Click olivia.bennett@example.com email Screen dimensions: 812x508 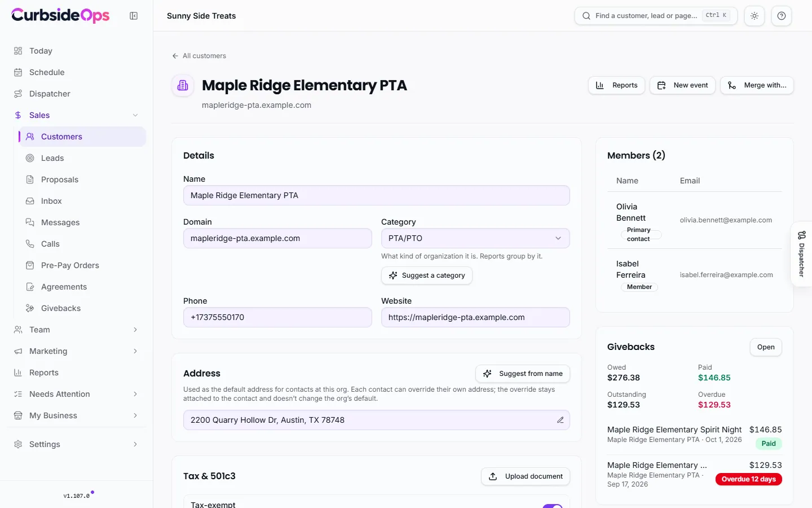pyautogui.click(x=726, y=220)
